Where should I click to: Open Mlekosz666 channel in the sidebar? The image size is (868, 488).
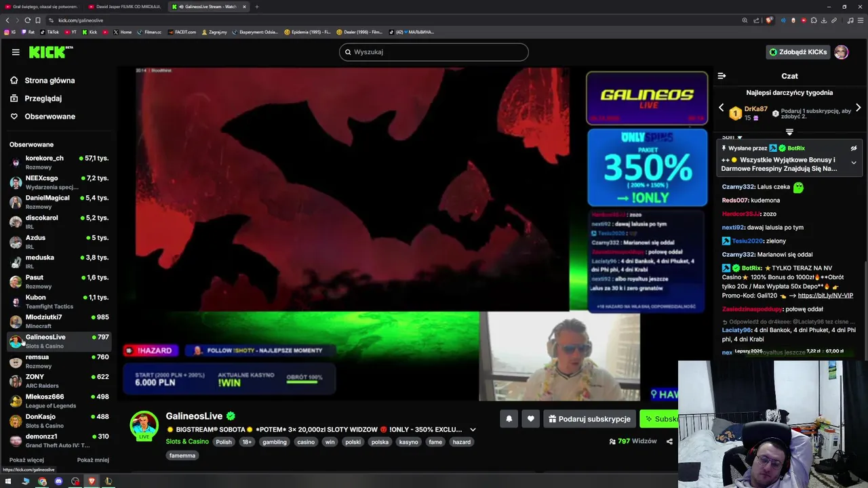pos(59,401)
